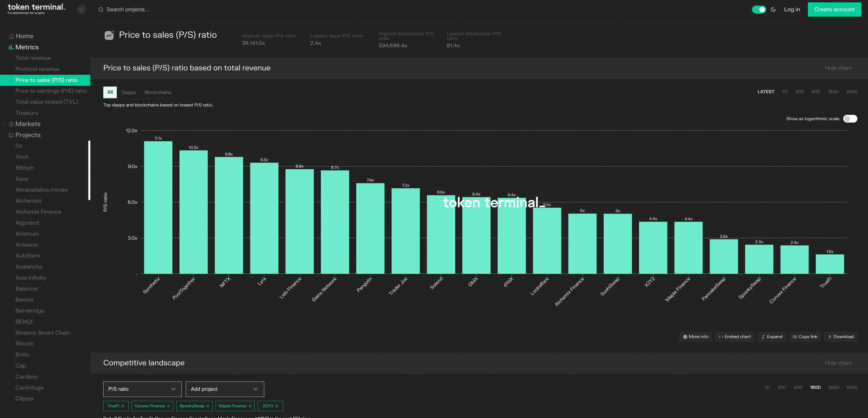The height and width of the screenshot is (418, 868).
Task: Download the chart data
Action: click(841, 337)
